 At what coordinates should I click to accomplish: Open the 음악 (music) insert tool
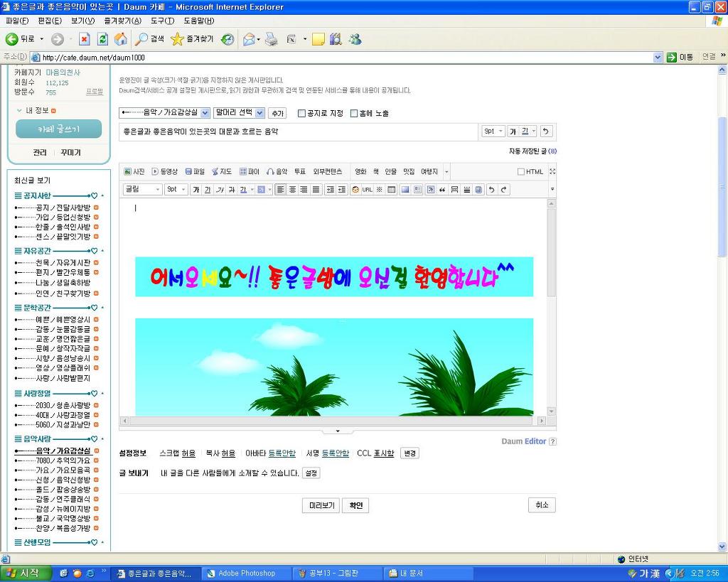pyautogui.click(x=277, y=171)
